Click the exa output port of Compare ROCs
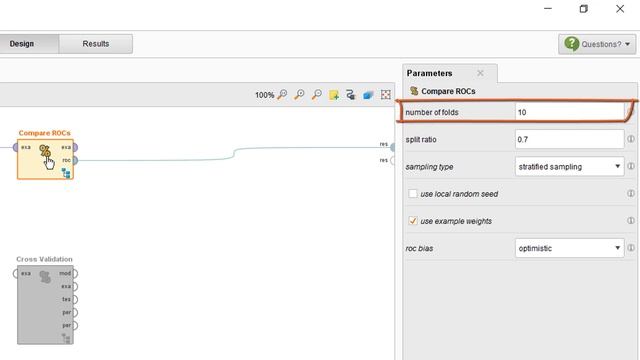Image resolution: width=640 pixels, height=360 pixels. (x=75, y=147)
